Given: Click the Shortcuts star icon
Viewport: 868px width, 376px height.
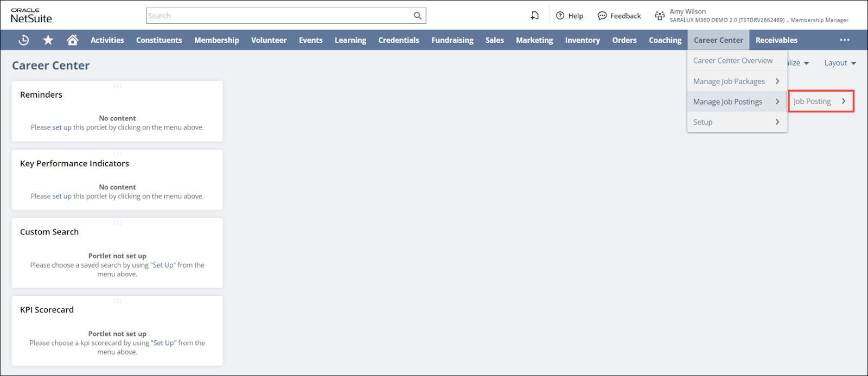Looking at the screenshot, I should 48,40.
